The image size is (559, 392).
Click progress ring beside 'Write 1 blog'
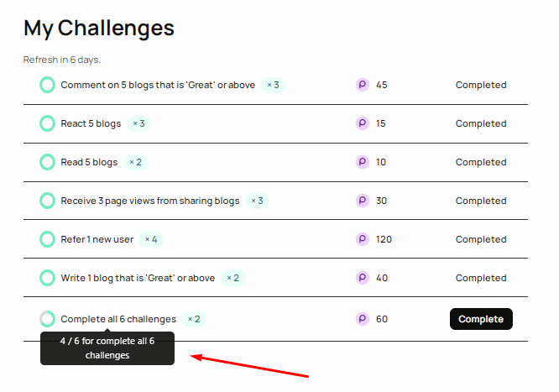(x=47, y=278)
